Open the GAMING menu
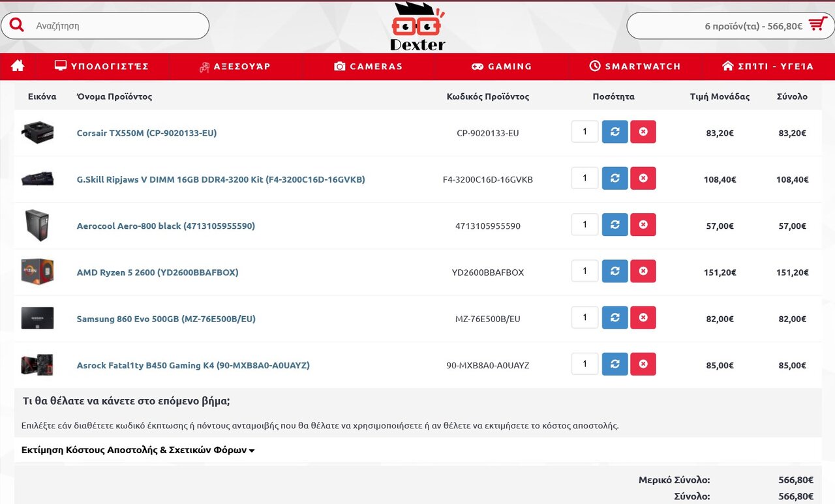The image size is (835, 504). 502,66
